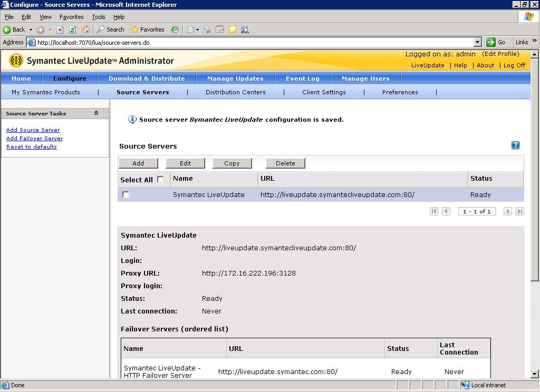Click the Edit page icon in IE toolbar
The width and height of the screenshot is (540, 392).
[x=220, y=30]
